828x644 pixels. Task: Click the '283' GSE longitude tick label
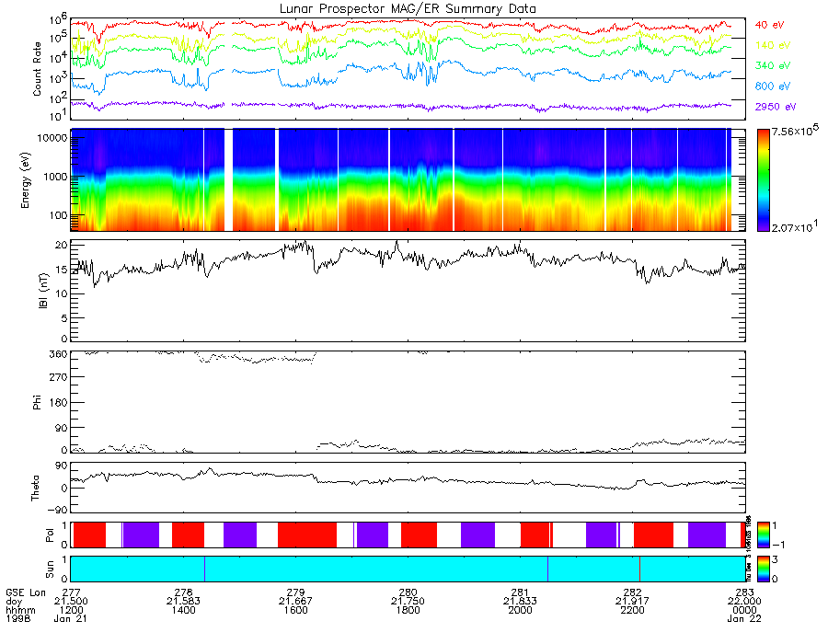(x=744, y=592)
